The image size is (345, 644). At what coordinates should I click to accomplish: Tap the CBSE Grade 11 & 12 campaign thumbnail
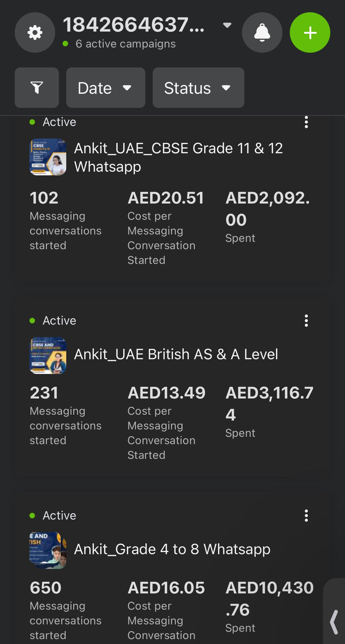coord(48,157)
